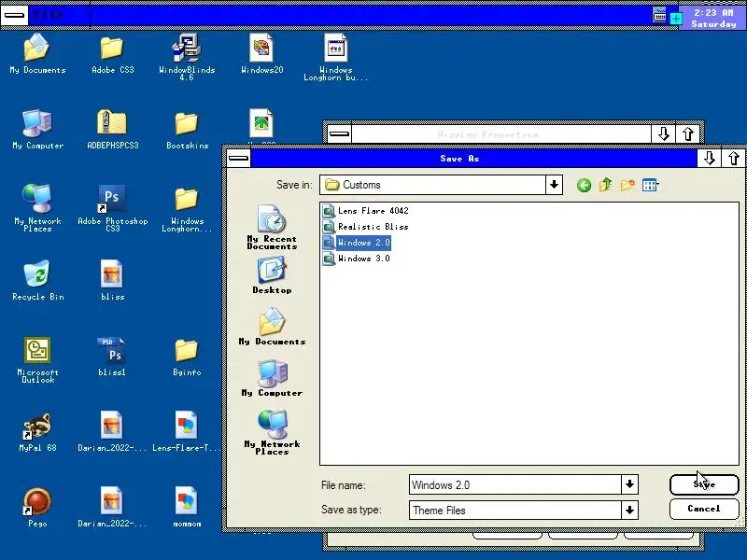The height and width of the screenshot is (560, 747).
Task: Expand the File name dropdown arrow
Action: click(x=629, y=484)
